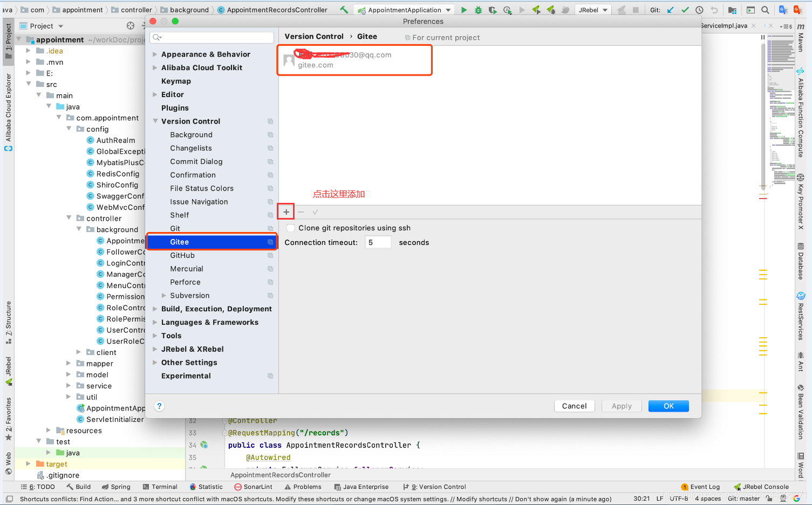The image size is (812, 505).
Task: Start debugging with the green bug icon
Action: (478, 10)
